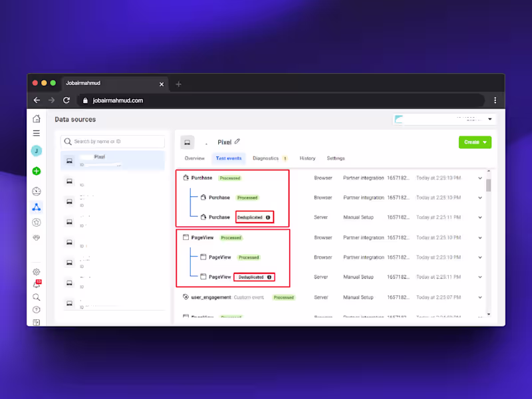
Task: Edit the Pixel name with the pencil icon
Action: point(237,142)
